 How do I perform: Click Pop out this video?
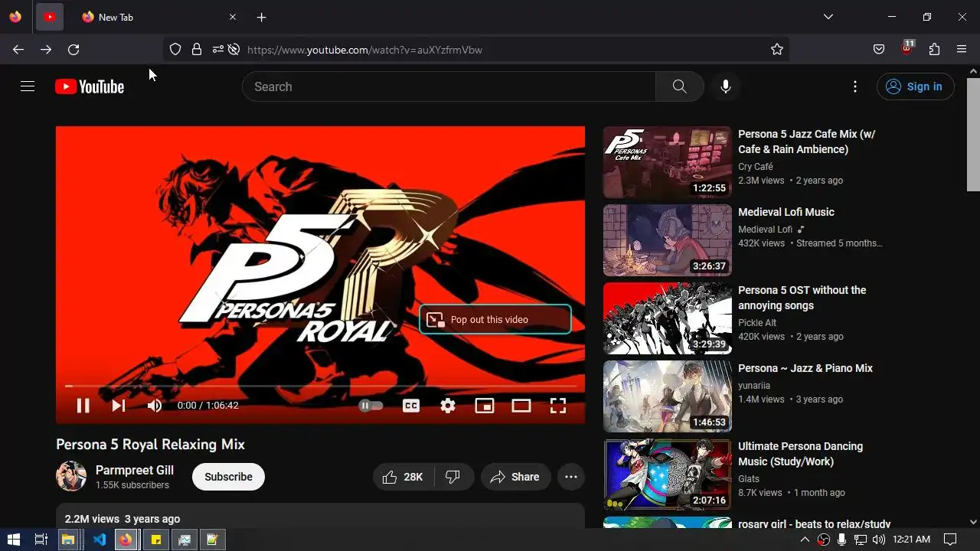495,319
